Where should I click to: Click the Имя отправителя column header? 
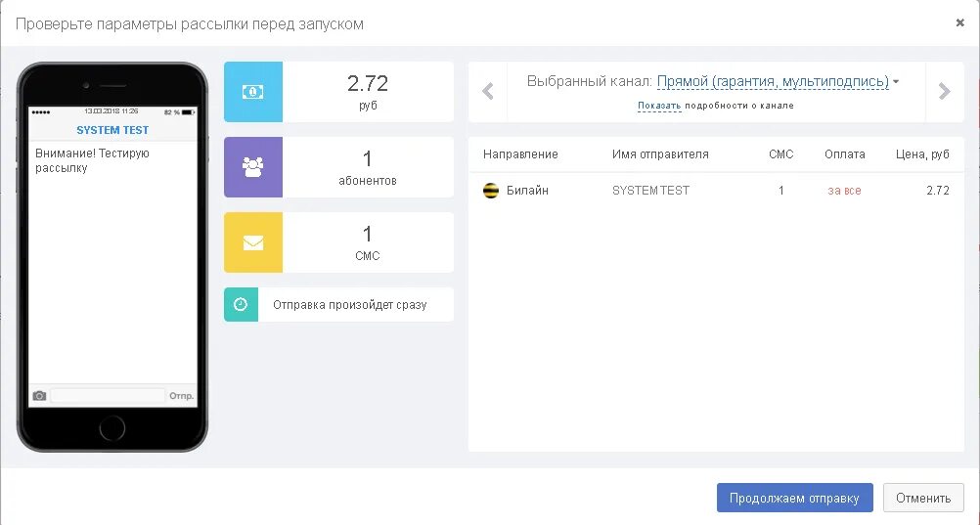660,154
